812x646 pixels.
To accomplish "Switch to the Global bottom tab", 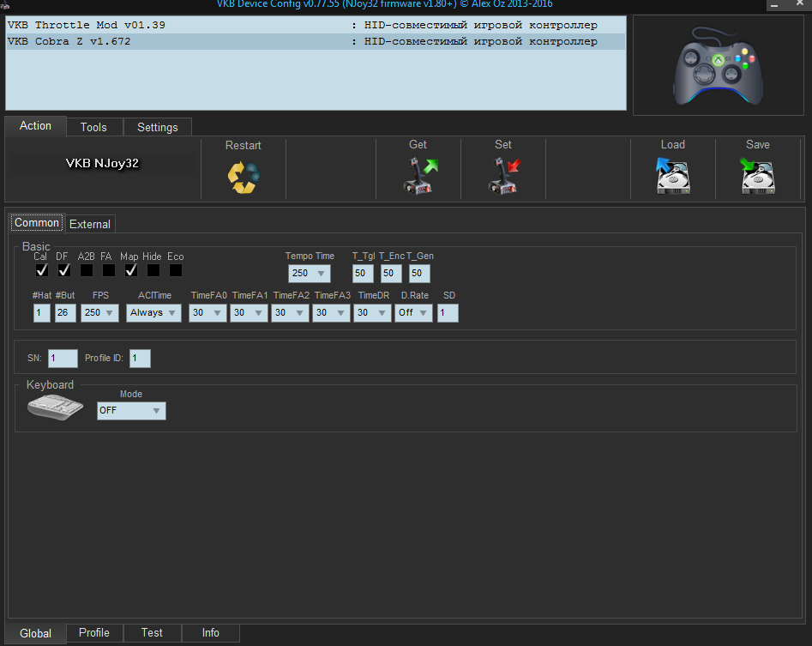I will click(x=35, y=634).
